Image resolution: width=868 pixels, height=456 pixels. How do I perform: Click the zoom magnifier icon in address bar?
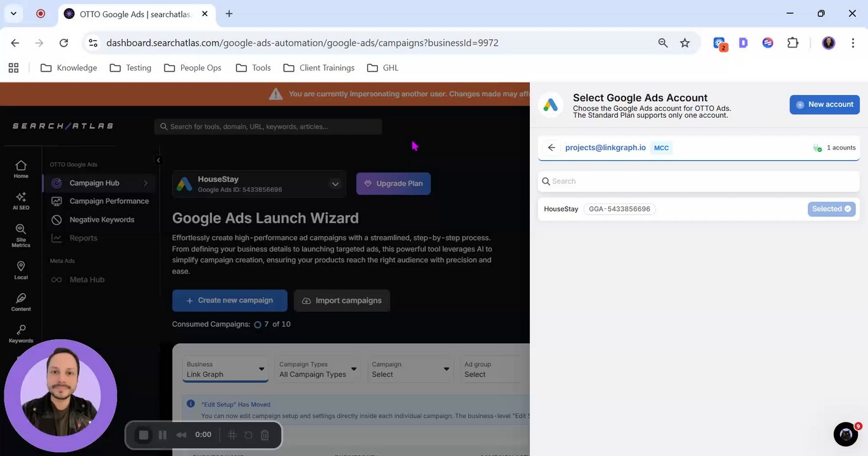pyautogui.click(x=663, y=43)
